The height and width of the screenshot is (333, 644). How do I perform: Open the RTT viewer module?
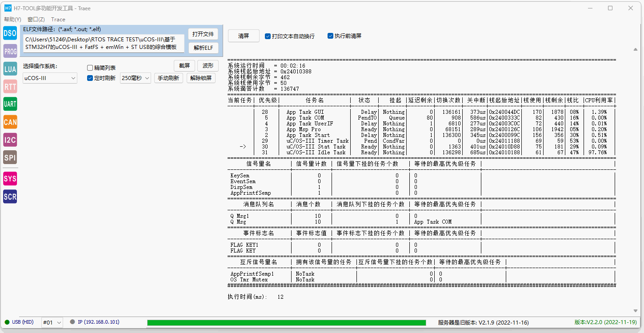[x=10, y=86]
